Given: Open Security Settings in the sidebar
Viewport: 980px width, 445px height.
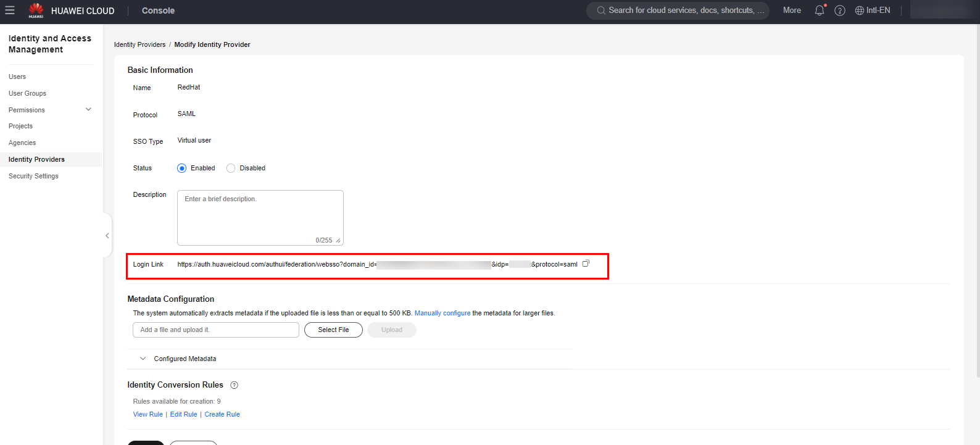Looking at the screenshot, I should pos(33,176).
